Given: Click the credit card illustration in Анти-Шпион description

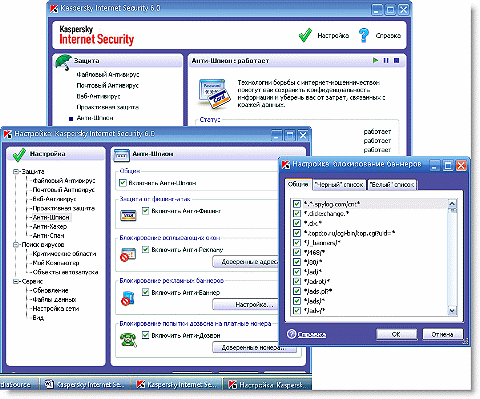Looking at the screenshot, I should (x=214, y=94).
